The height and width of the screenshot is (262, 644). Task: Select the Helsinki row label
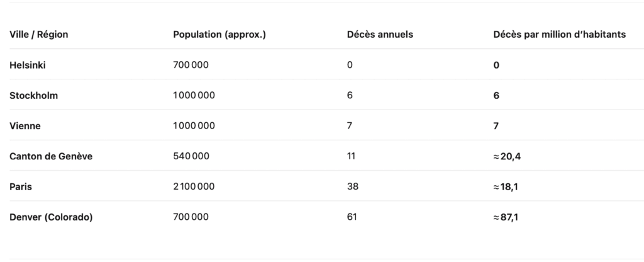click(x=28, y=65)
